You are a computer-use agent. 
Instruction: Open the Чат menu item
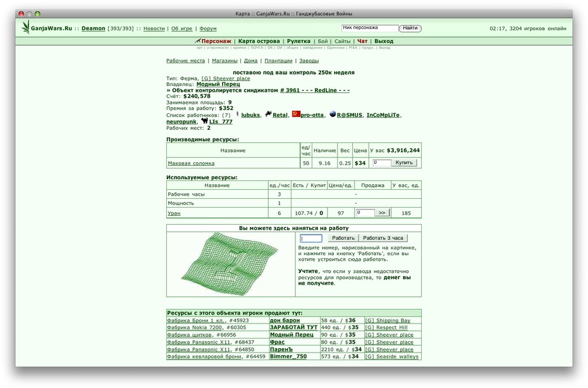click(x=362, y=41)
